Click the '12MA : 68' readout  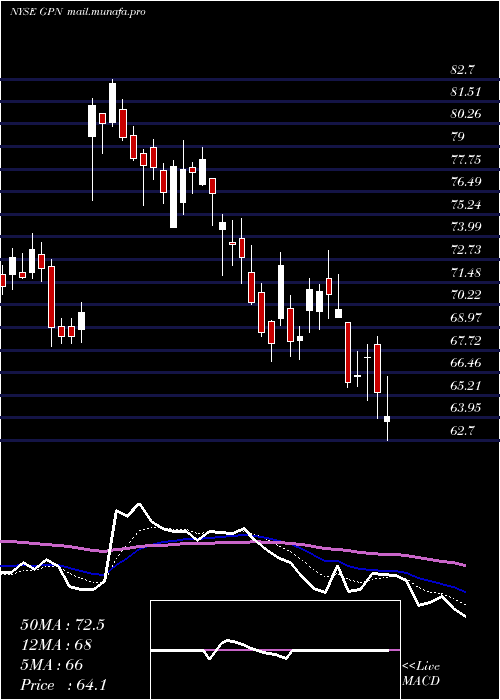[56, 645]
